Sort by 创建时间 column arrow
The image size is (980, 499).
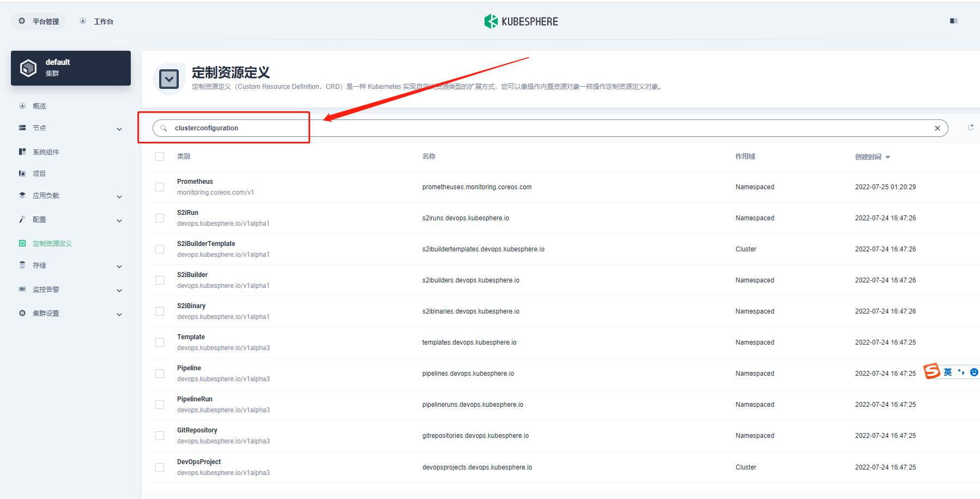coord(888,157)
